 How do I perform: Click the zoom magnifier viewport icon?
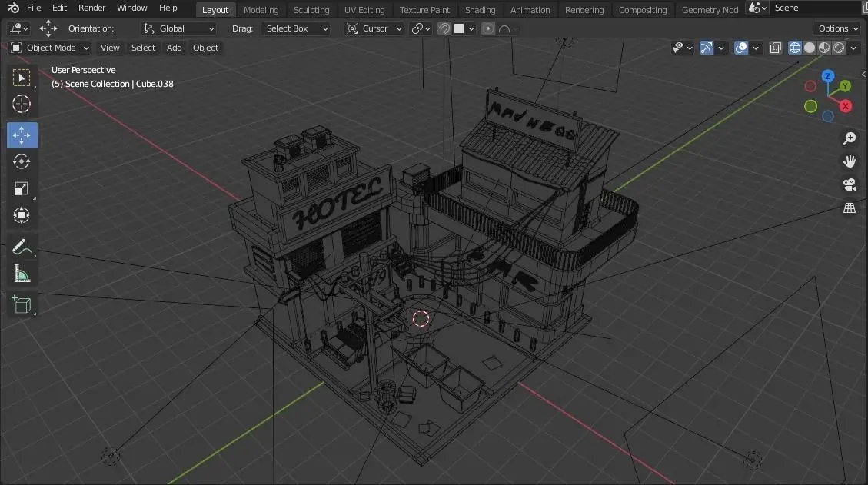850,138
